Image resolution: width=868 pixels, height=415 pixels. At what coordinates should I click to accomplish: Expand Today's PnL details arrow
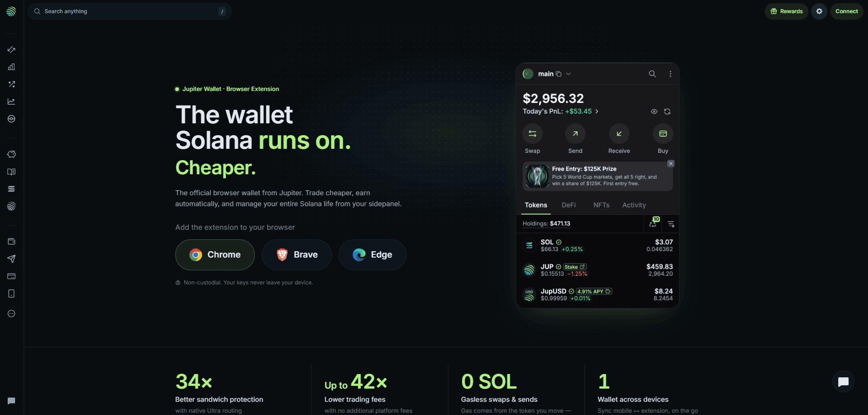coord(597,111)
